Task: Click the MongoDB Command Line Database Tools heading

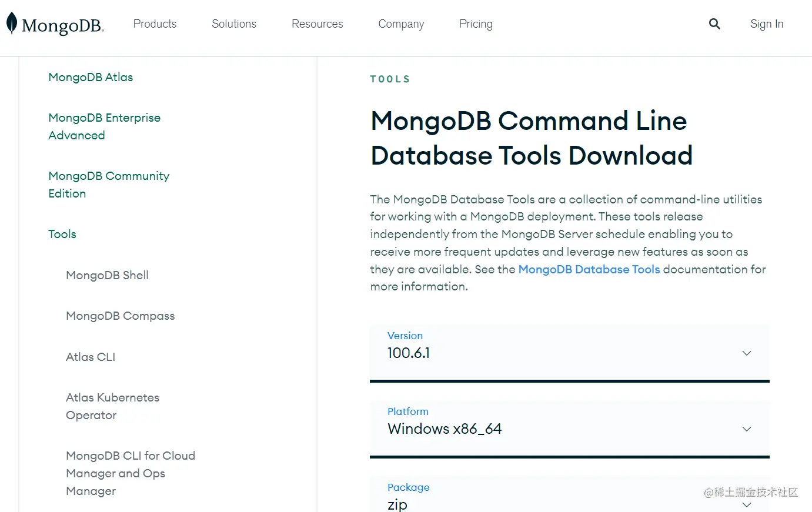Action: click(532, 138)
